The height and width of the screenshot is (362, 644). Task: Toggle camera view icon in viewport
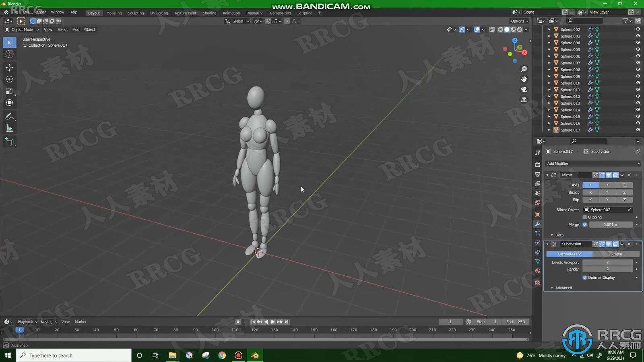[x=524, y=89]
